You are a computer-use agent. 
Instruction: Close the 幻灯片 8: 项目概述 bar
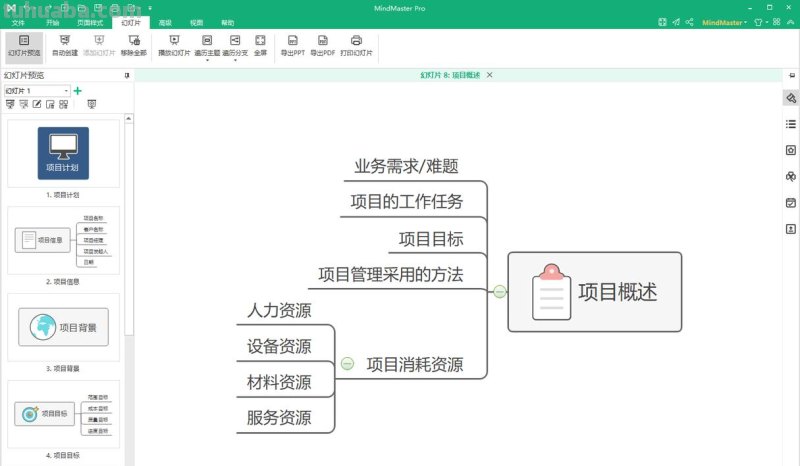point(489,75)
